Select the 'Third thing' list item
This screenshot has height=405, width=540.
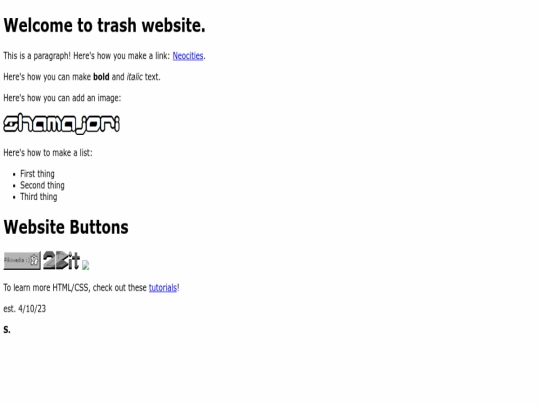[39, 197]
